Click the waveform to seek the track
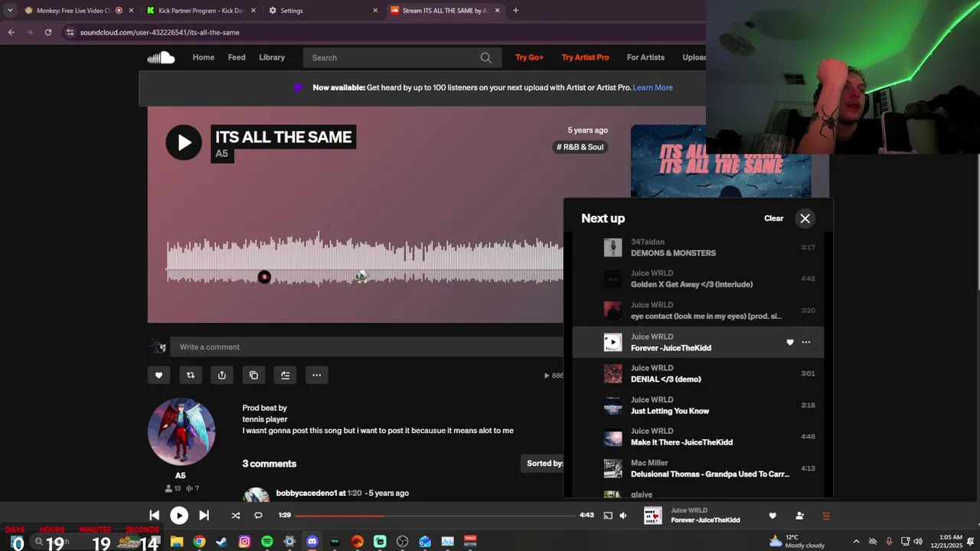980x551 pixels. (365, 260)
